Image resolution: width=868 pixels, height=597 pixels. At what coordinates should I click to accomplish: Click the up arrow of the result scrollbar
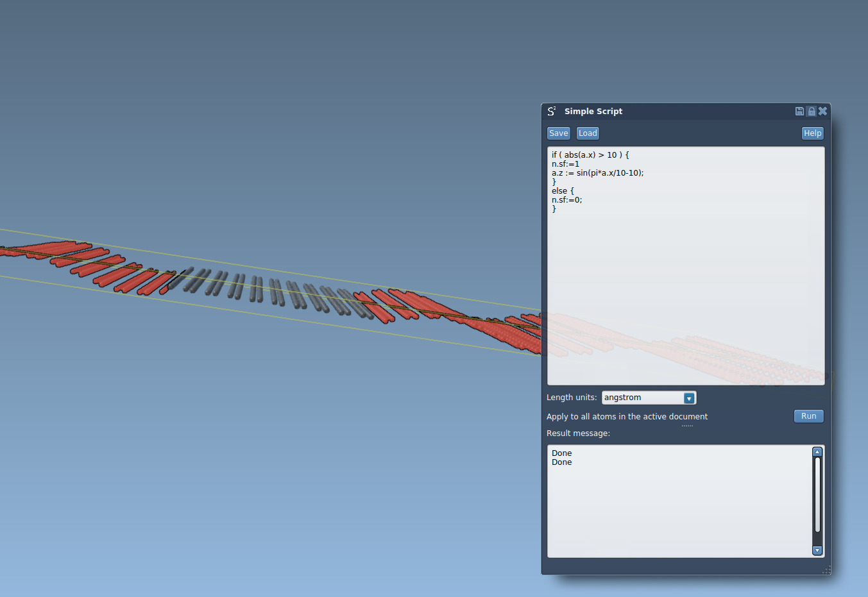817,452
